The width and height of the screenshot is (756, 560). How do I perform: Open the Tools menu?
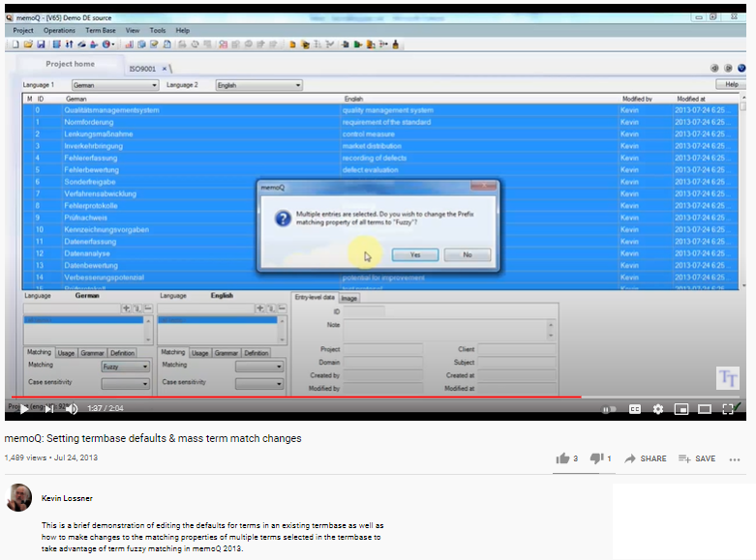pyautogui.click(x=158, y=30)
